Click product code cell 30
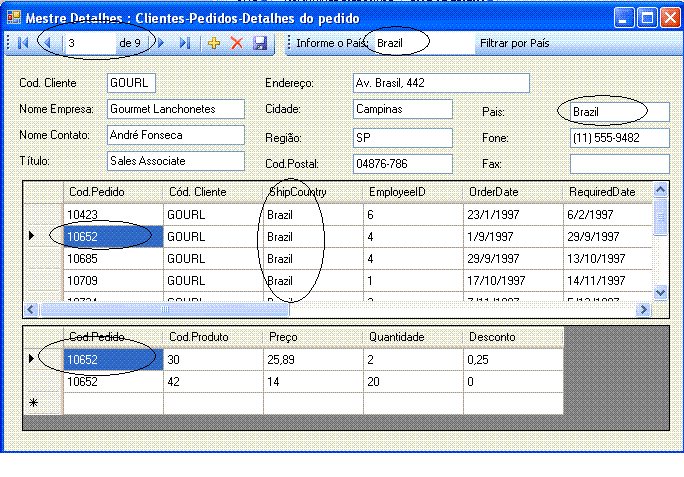Viewport: 684px width, 477px height. [213, 360]
